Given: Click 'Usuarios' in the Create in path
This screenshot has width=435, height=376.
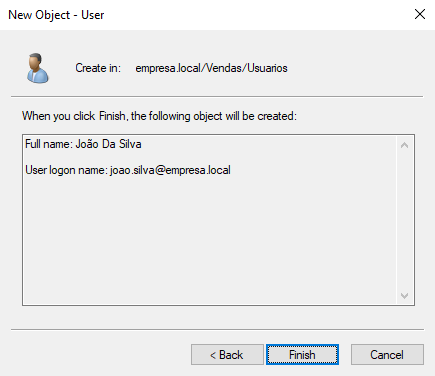Looking at the screenshot, I should (x=267, y=68).
